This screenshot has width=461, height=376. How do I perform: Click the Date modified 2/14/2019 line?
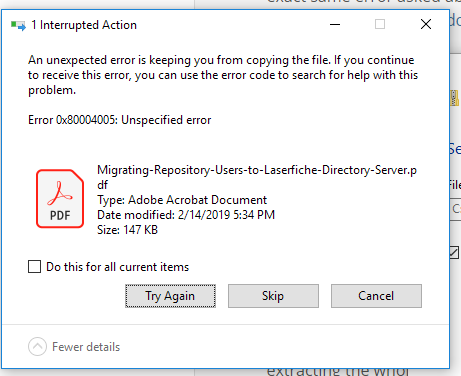click(186, 215)
